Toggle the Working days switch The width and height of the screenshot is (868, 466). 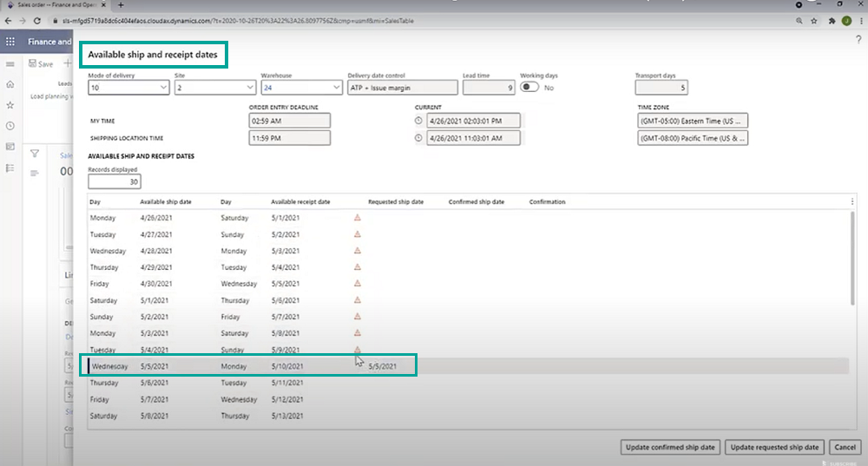click(x=529, y=88)
